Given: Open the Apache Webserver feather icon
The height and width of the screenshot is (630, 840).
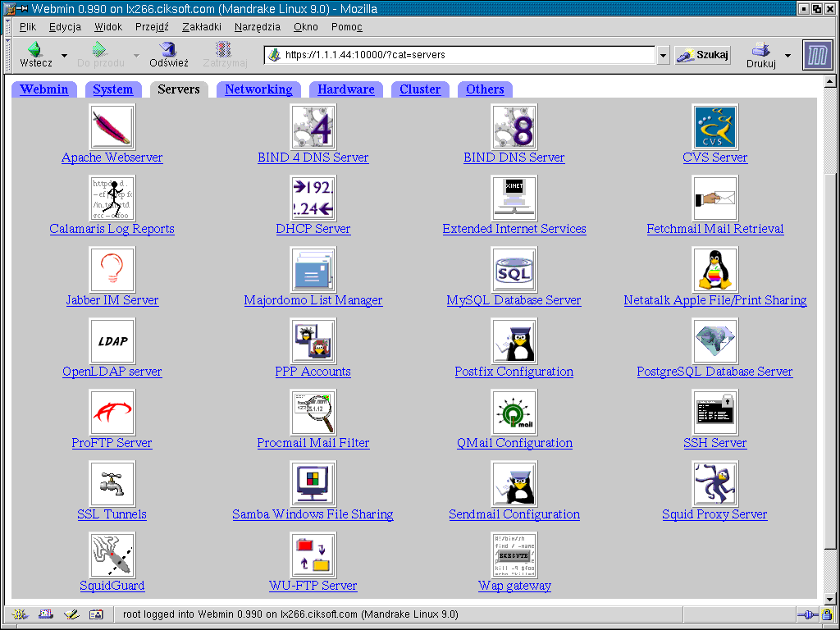Looking at the screenshot, I should [112, 127].
